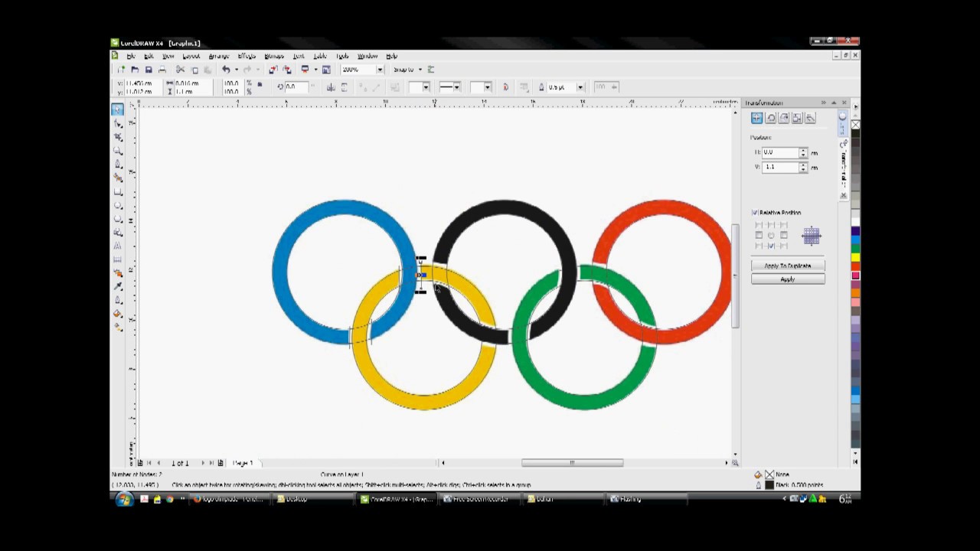Check the bottom-left anchor point box
This screenshot has width=980, height=551.
(x=759, y=246)
